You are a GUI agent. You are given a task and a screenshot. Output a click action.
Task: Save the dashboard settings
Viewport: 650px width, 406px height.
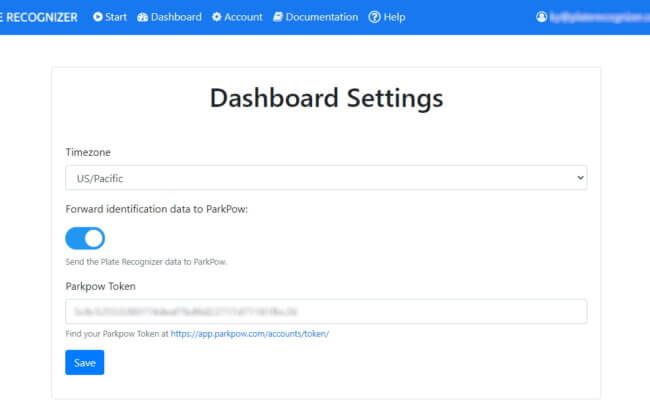pyautogui.click(x=85, y=362)
